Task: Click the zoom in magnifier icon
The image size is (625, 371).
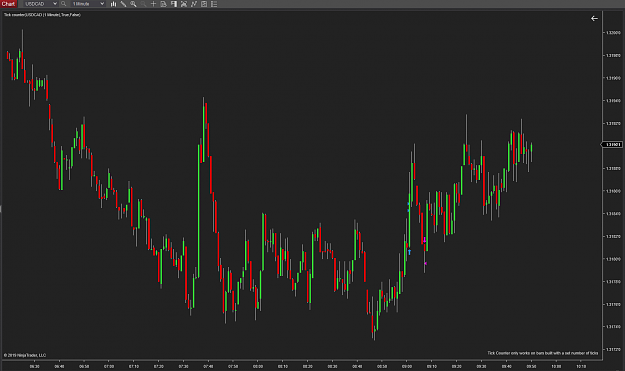Action: click(133, 4)
